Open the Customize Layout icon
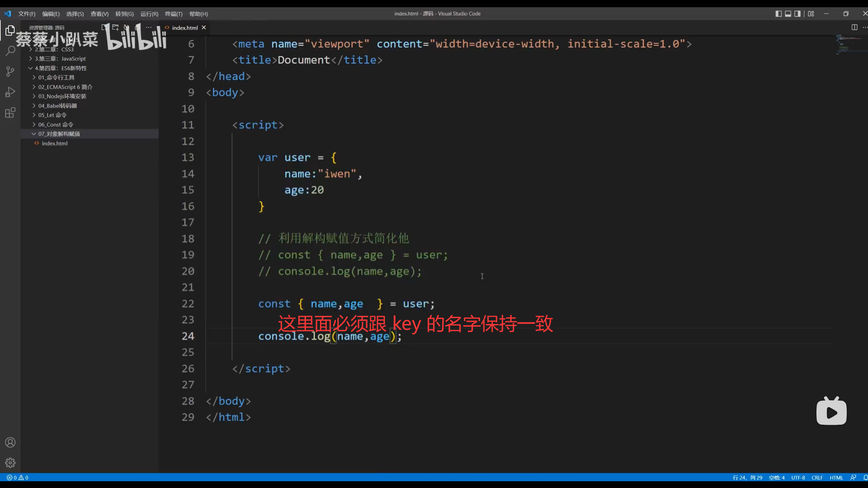The height and width of the screenshot is (488, 868). point(811,14)
